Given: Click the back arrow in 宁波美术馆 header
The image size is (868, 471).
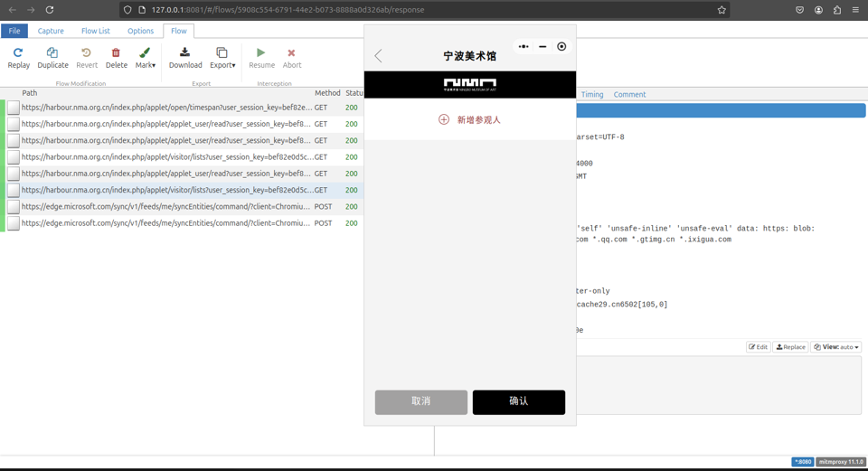Looking at the screenshot, I should tap(379, 56).
